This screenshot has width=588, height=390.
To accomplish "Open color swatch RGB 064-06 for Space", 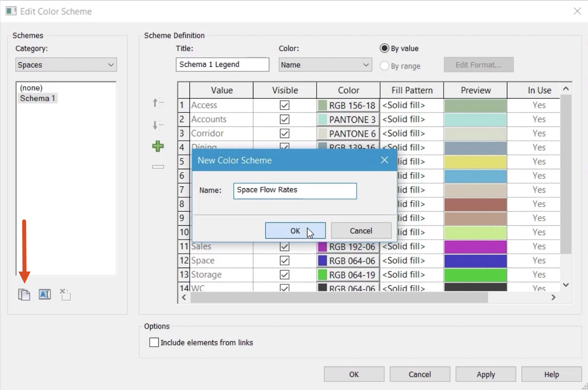I will click(348, 260).
